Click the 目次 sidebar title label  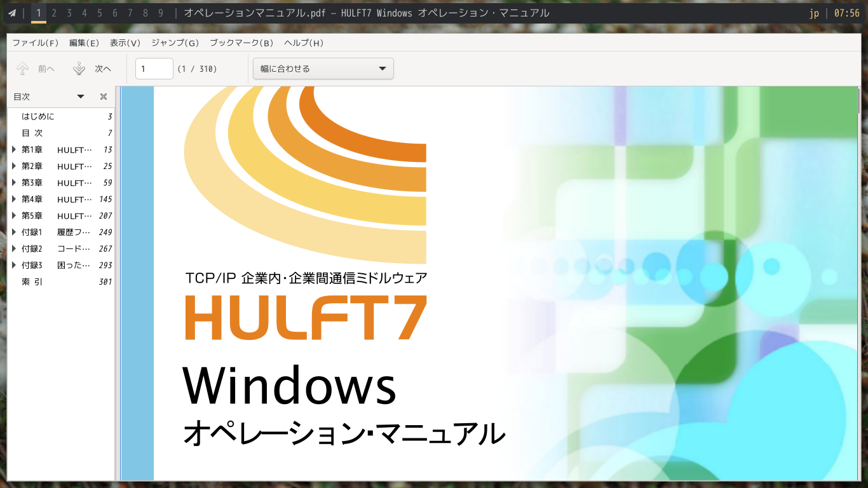[x=22, y=97]
